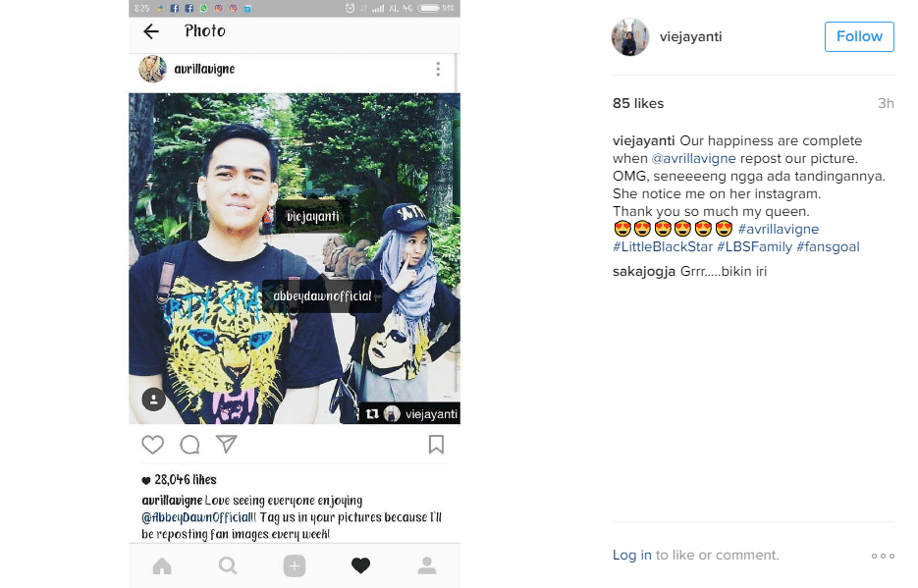Click the Log in link
Viewport: 918px width, 588px height.
(x=631, y=555)
